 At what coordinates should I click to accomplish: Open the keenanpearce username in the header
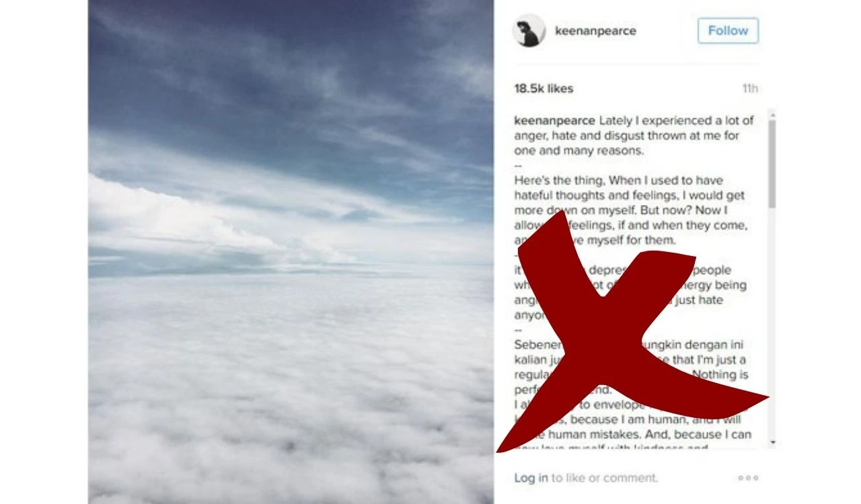pyautogui.click(x=595, y=31)
